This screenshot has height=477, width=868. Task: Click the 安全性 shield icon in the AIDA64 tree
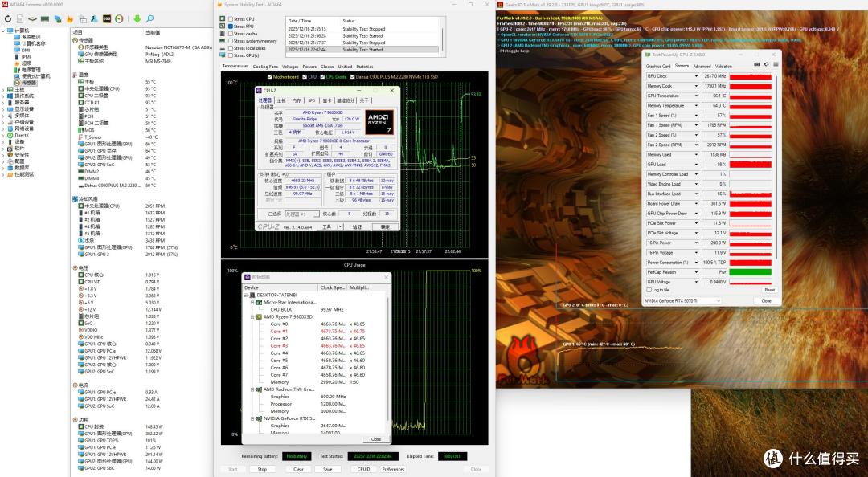pos(10,155)
